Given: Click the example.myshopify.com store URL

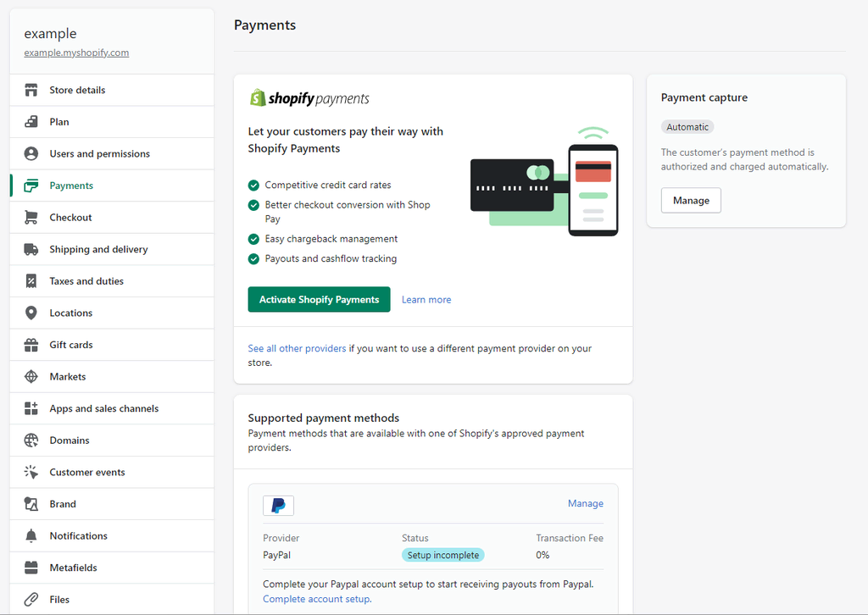Looking at the screenshot, I should (76, 53).
